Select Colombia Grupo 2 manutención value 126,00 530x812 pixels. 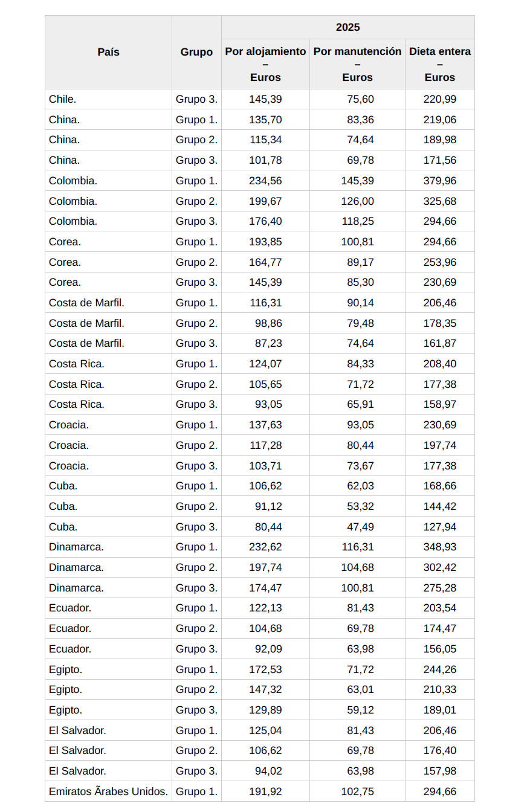[360, 201]
